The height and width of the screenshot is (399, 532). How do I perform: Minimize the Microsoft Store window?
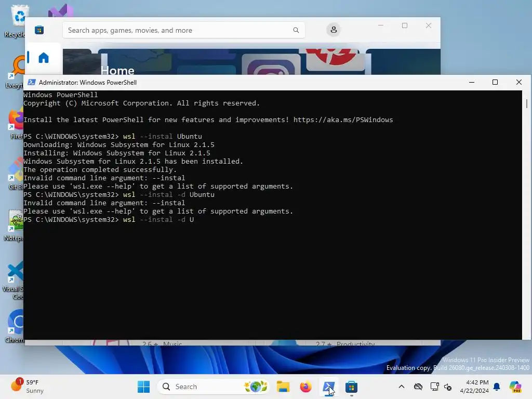coord(381,25)
